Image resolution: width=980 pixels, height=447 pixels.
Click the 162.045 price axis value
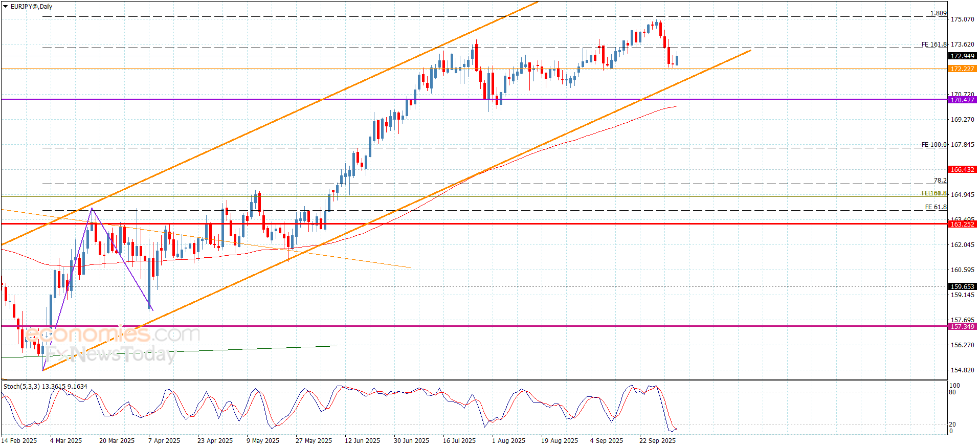click(x=962, y=245)
